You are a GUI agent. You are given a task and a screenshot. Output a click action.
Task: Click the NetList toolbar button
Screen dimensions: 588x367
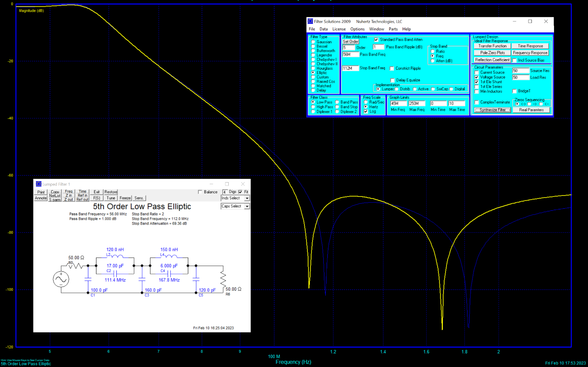[55, 196]
